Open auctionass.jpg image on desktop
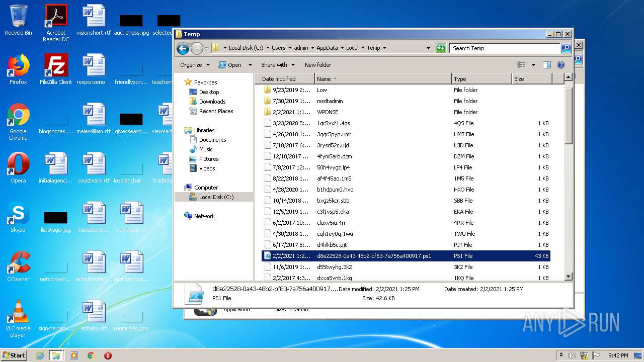 (131, 24)
